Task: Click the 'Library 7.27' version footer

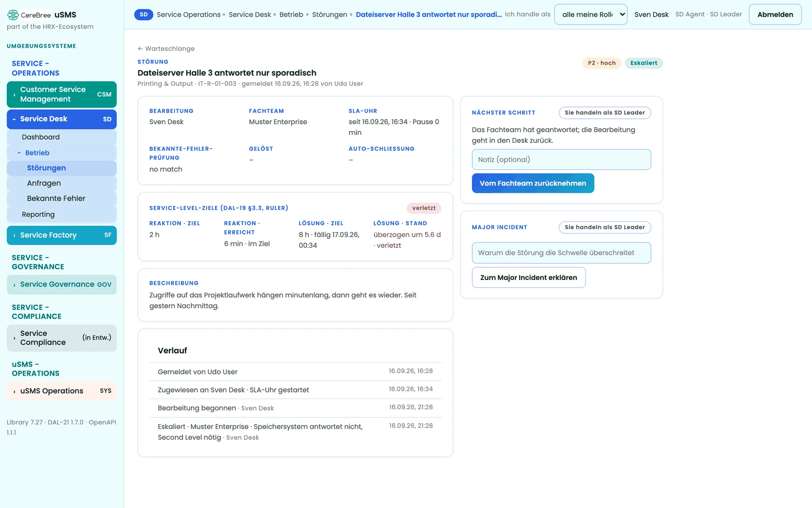Action: coord(25,422)
